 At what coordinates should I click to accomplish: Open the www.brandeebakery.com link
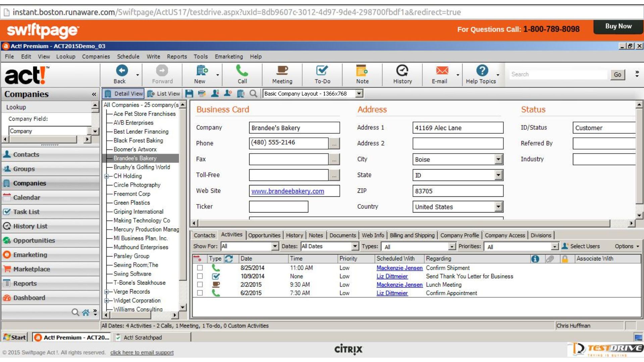(287, 191)
